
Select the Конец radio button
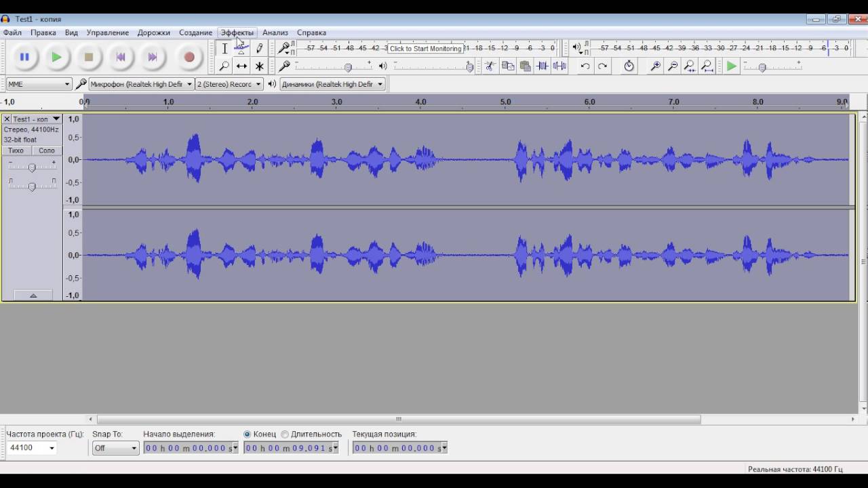point(247,434)
